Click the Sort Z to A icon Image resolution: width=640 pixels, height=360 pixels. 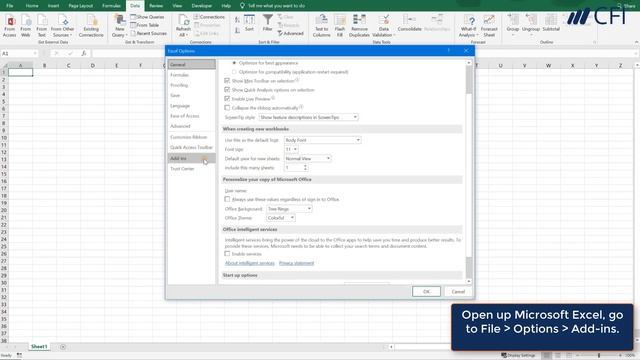[x=237, y=30]
